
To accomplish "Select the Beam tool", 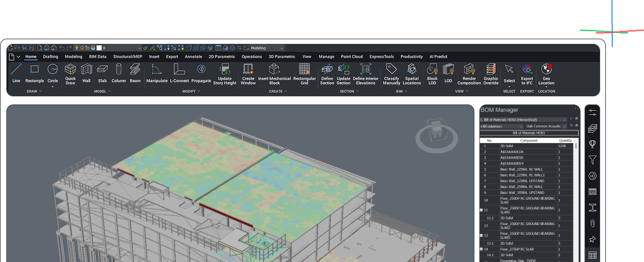I will click(135, 73).
